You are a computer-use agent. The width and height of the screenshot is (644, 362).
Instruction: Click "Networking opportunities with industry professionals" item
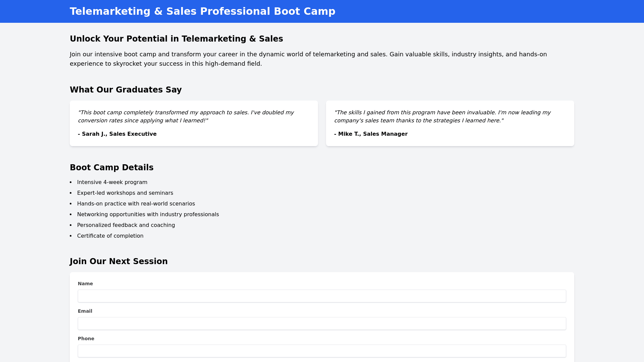[148, 215]
